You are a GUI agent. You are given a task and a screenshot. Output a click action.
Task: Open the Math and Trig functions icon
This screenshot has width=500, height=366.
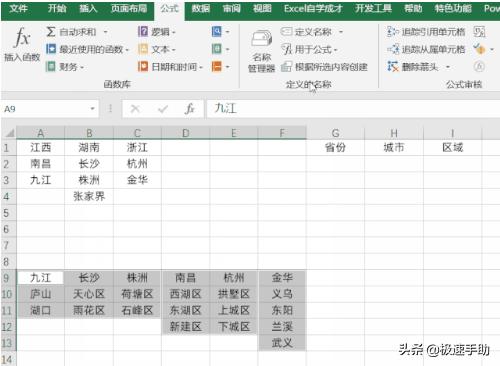click(217, 49)
